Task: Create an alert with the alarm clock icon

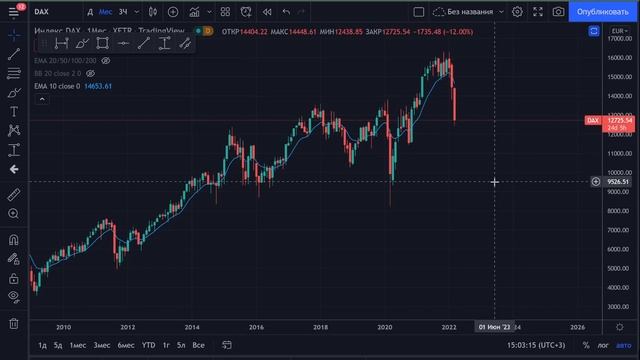Action: (246, 12)
